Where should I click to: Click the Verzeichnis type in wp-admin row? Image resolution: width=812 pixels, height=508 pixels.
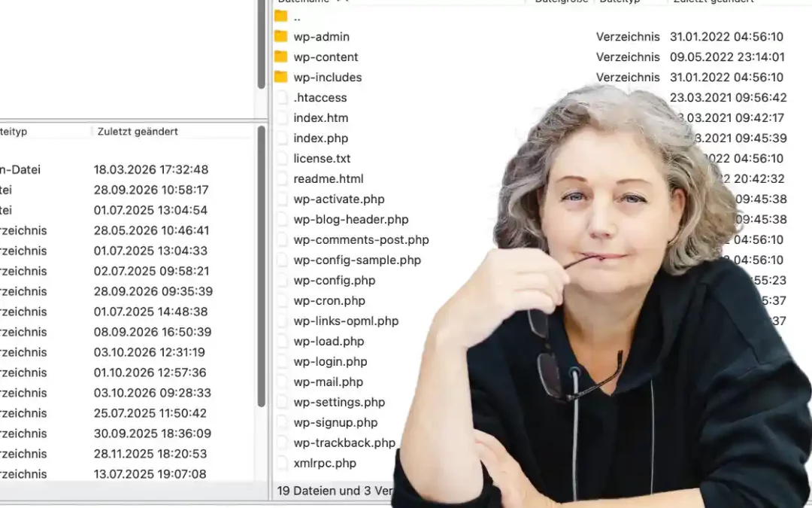point(628,37)
